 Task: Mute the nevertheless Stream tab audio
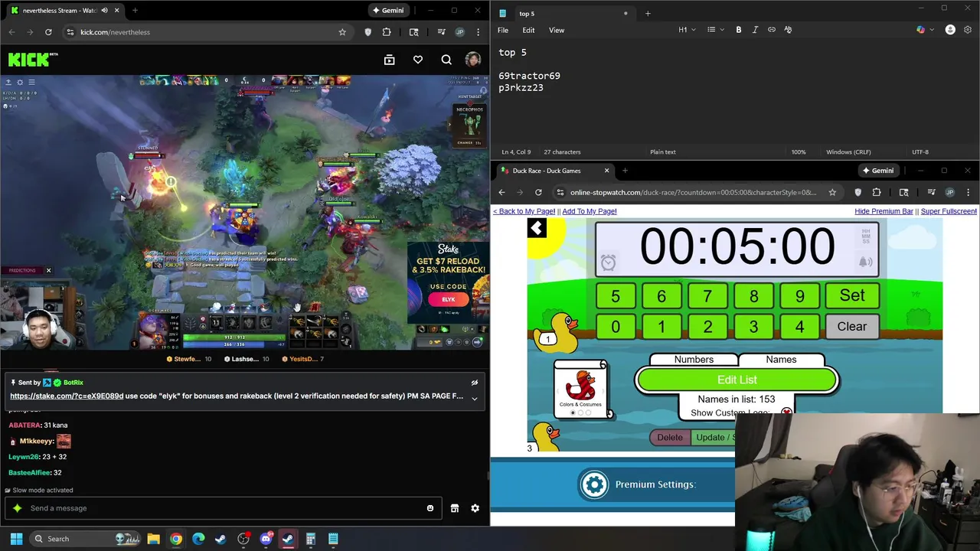pos(104,11)
